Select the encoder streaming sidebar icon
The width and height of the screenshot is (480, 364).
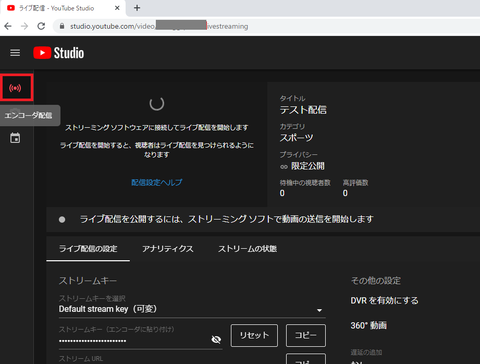tap(15, 88)
